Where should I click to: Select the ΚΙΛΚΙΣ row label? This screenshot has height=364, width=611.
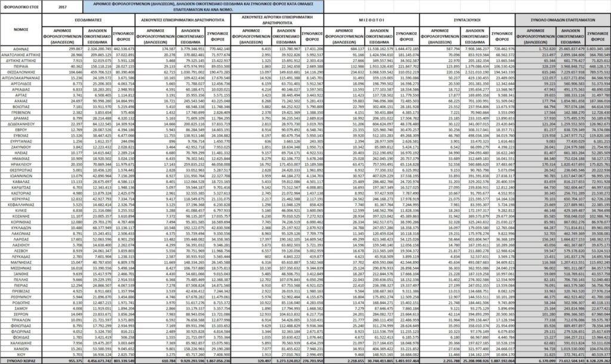click(x=21, y=210)
